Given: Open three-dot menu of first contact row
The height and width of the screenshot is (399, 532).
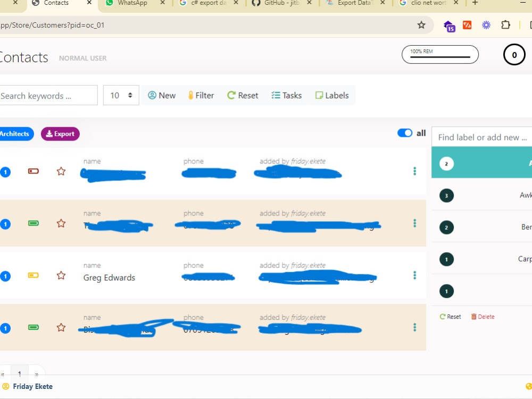Looking at the screenshot, I should tap(414, 171).
